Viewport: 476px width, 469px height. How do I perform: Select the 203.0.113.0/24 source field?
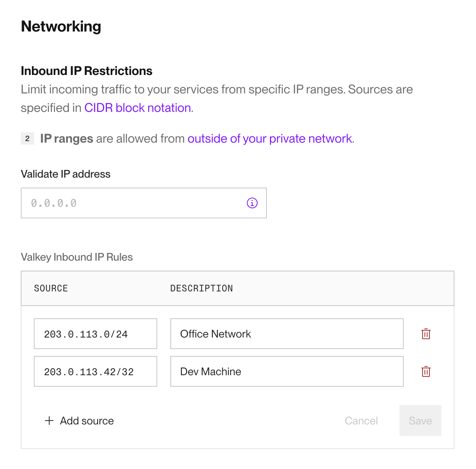coord(95,334)
